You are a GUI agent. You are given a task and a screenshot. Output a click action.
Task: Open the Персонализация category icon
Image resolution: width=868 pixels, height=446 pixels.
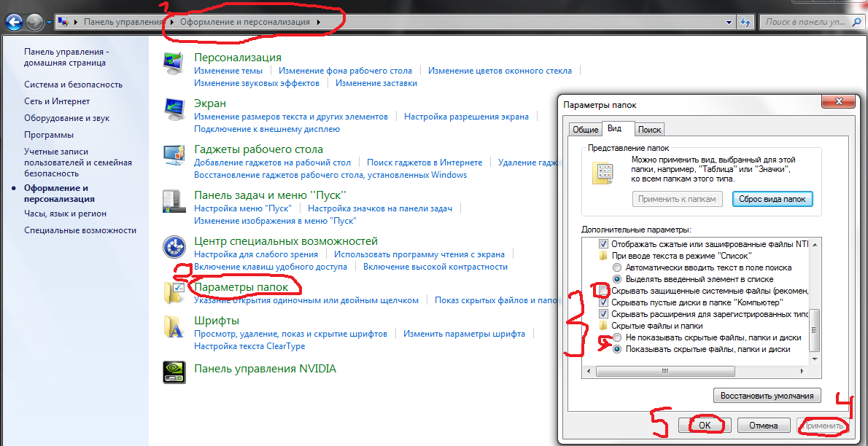click(174, 63)
